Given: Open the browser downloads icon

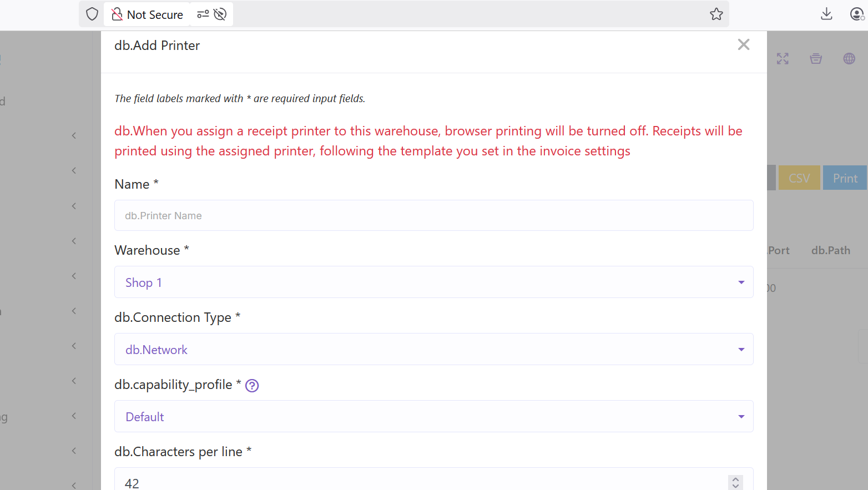Looking at the screenshot, I should (x=826, y=14).
